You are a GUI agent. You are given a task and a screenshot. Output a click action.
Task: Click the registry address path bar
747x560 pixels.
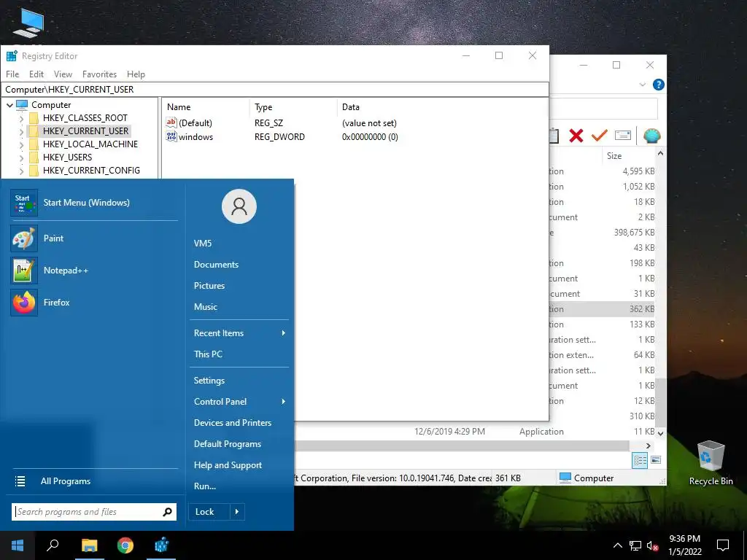275,90
